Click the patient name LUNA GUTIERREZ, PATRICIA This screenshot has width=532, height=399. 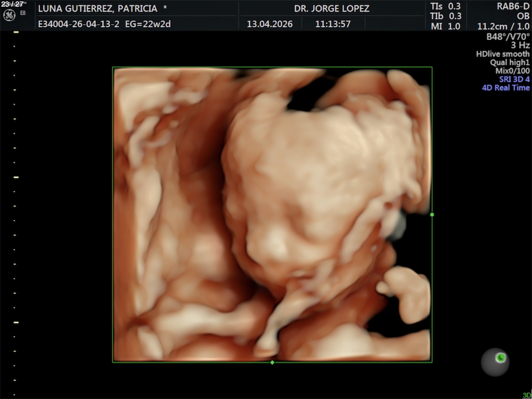[98, 8]
